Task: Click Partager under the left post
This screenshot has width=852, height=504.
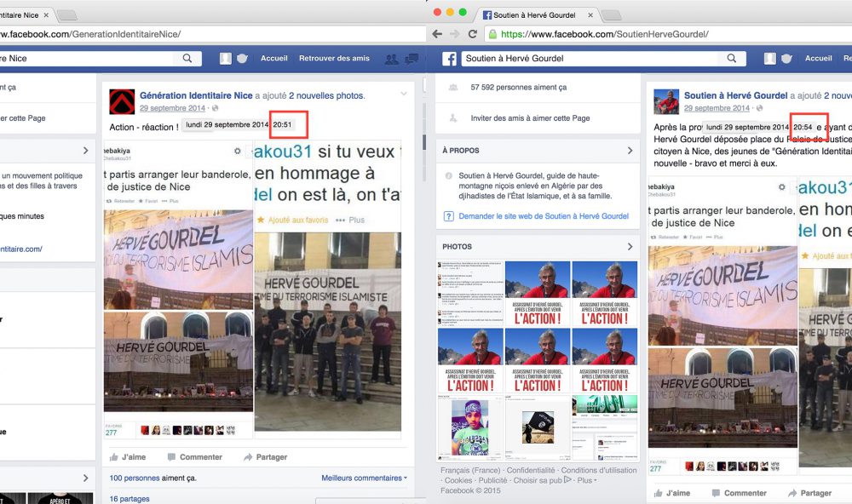Action: click(265, 457)
